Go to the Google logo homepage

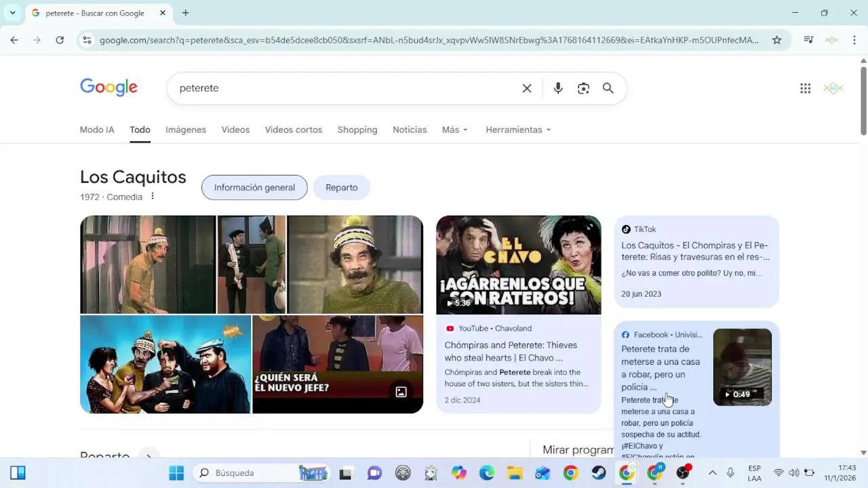click(108, 87)
